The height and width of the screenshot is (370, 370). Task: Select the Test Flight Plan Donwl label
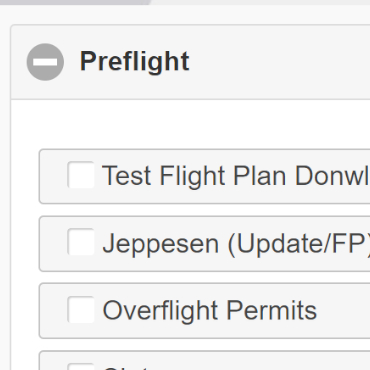pos(236,176)
